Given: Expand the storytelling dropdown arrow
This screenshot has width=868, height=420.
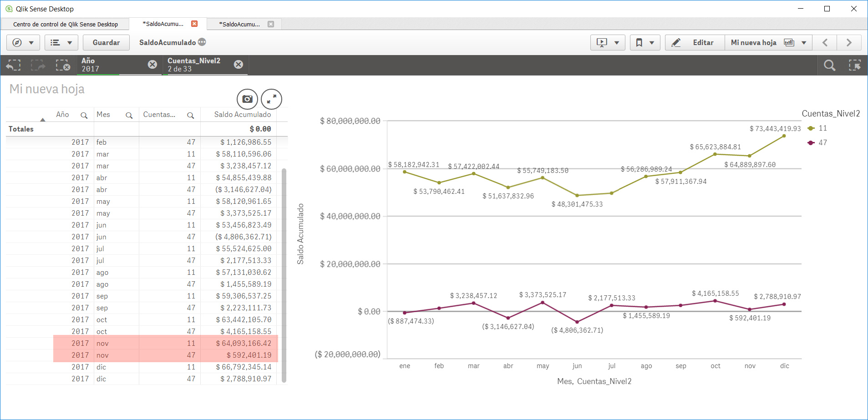Looking at the screenshot, I should pos(617,43).
